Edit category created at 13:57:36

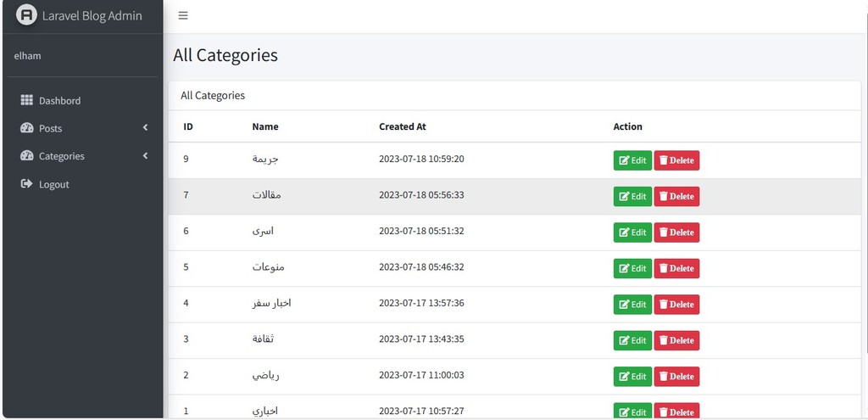(632, 305)
